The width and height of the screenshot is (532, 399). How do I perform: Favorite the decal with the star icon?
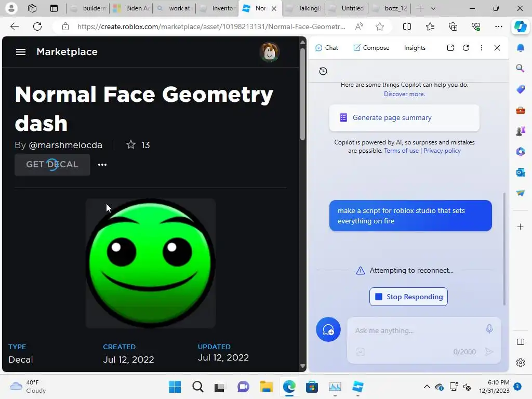point(130,145)
